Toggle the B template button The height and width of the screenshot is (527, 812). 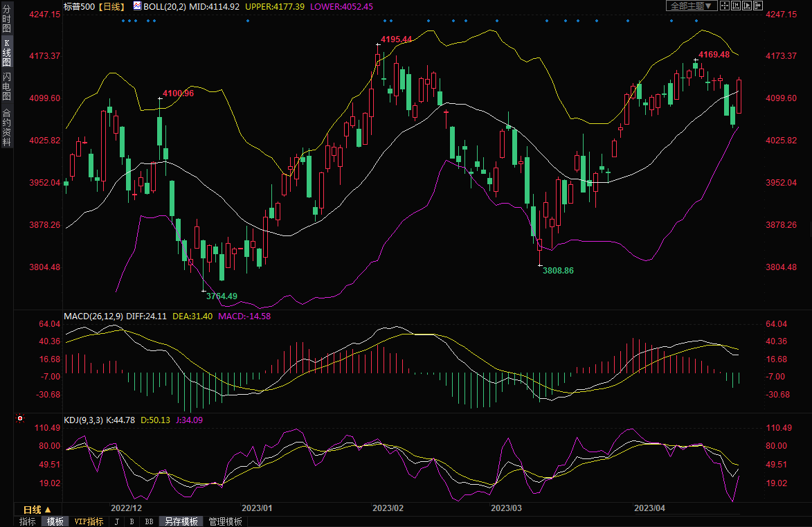click(132, 521)
